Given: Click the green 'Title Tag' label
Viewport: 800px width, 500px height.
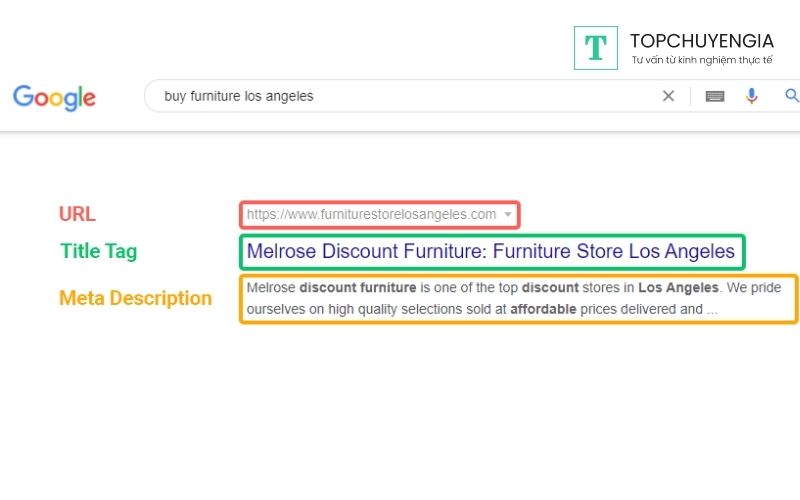Looking at the screenshot, I should point(98,251).
